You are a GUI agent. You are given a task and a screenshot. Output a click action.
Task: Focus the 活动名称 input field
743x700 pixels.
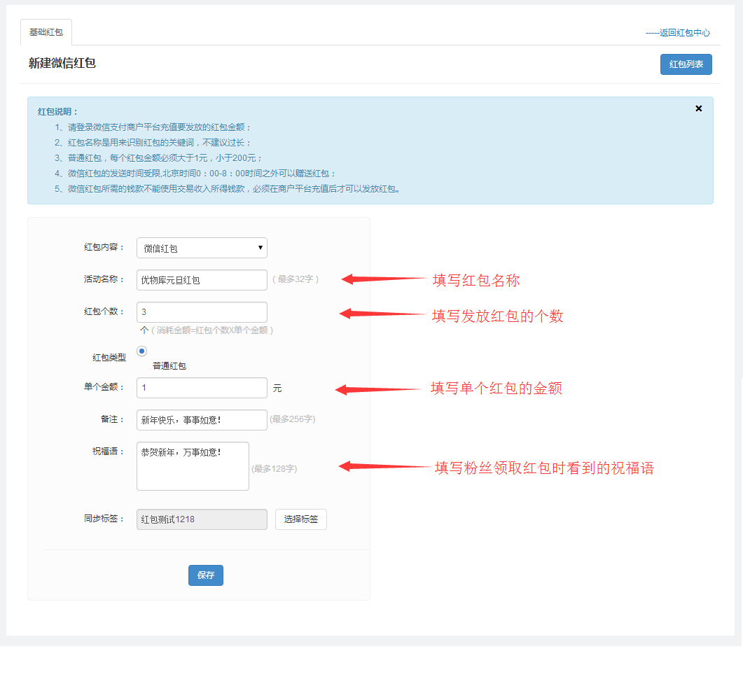(202, 280)
